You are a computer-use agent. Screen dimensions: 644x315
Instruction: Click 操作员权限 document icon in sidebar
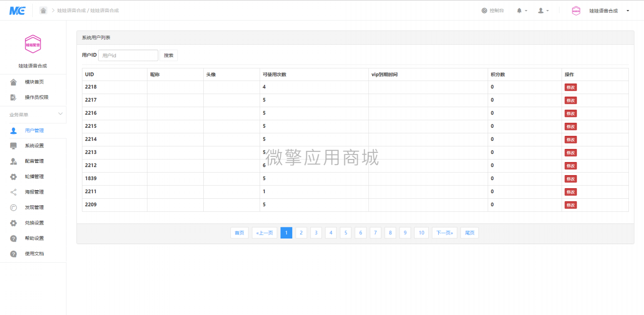tap(14, 97)
